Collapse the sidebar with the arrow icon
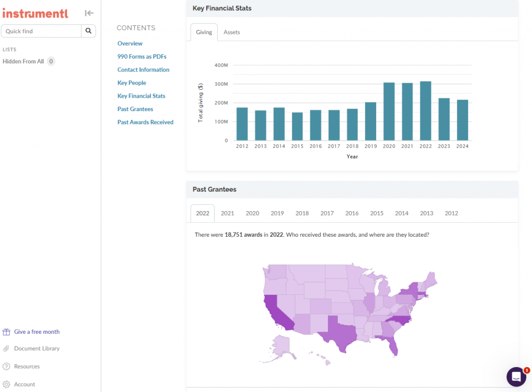Image resolution: width=532 pixels, height=392 pixels. [89, 13]
